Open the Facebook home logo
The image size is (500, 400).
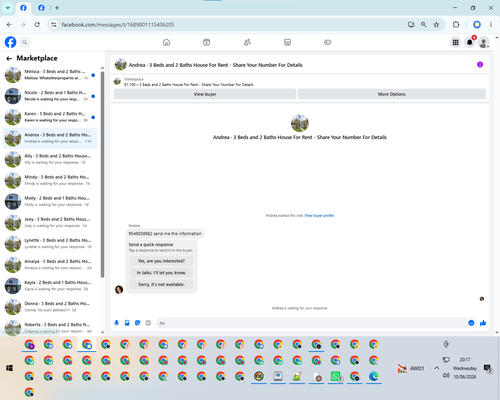pyautogui.click(x=10, y=42)
